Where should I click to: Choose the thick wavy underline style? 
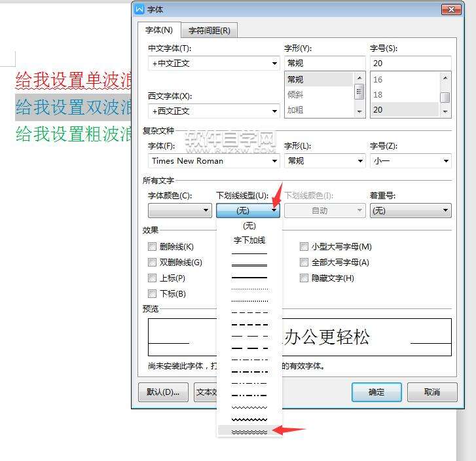249,420
